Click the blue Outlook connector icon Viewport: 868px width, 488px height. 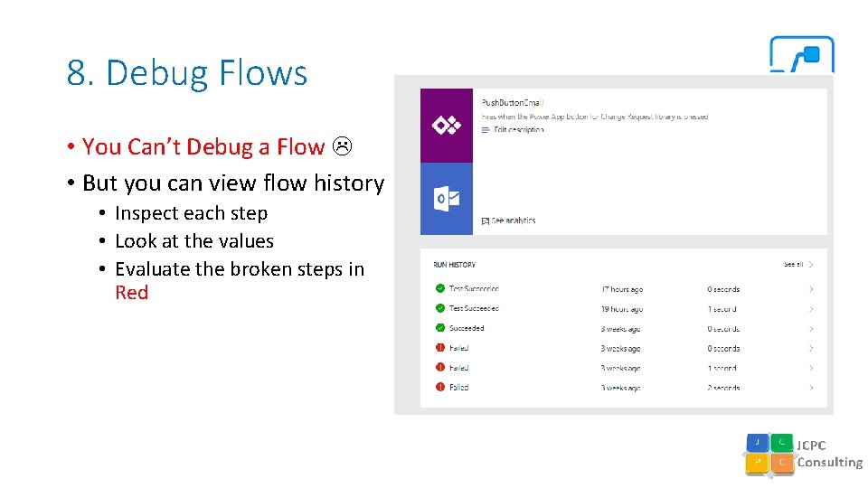446,199
